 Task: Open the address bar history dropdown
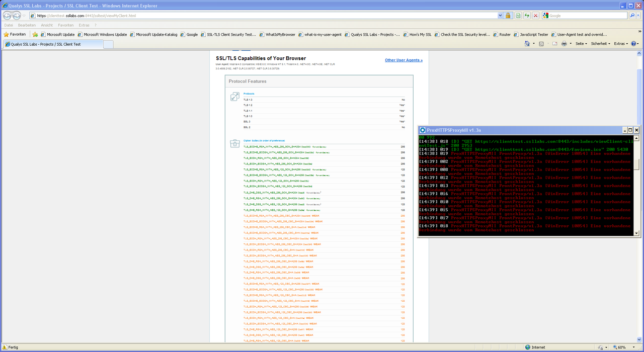[500, 16]
